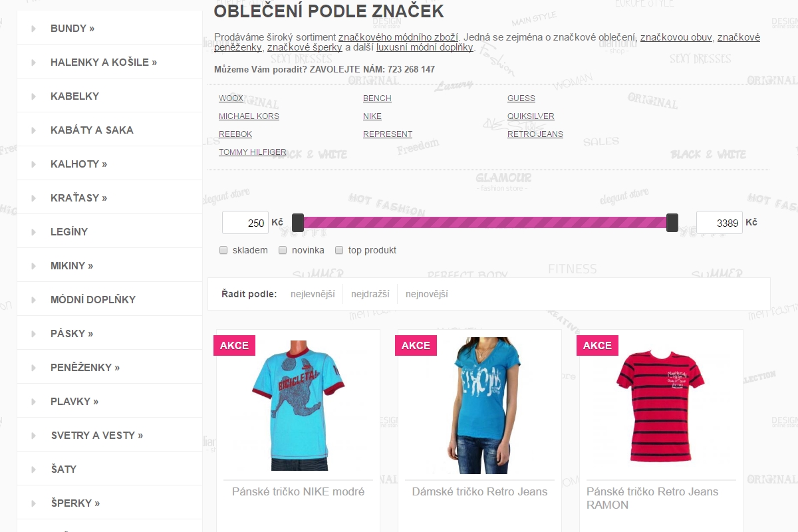Click the arrow icon next to KABÁTY A SAKA
The height and width of the screenshot is (532, 798).
[33, 130]
